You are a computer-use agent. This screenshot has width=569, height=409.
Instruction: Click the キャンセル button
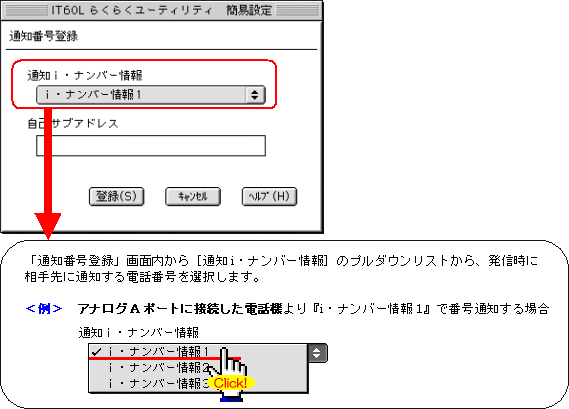pos(193,196)
